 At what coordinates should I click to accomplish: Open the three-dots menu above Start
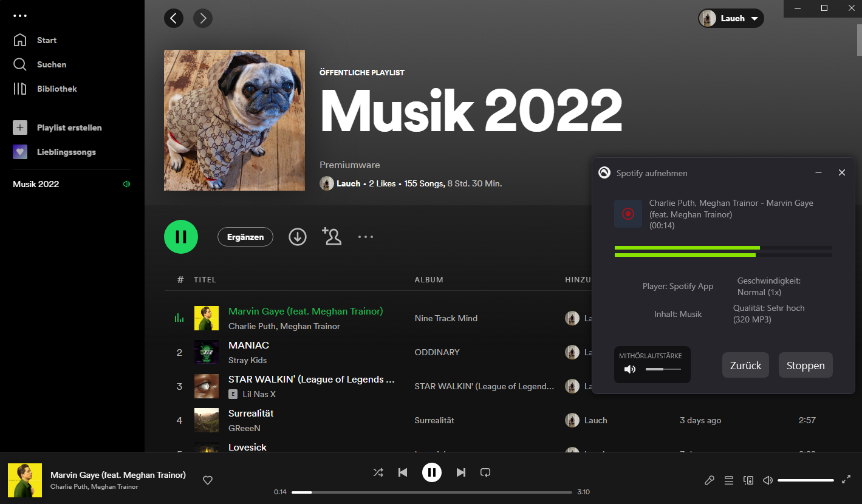click(20, 16)
